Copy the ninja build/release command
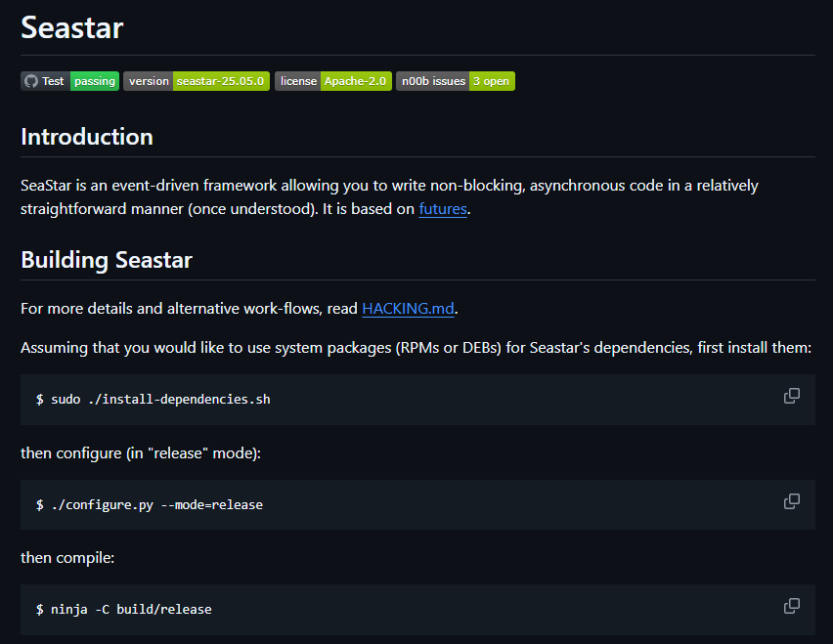 coord(791,606)
